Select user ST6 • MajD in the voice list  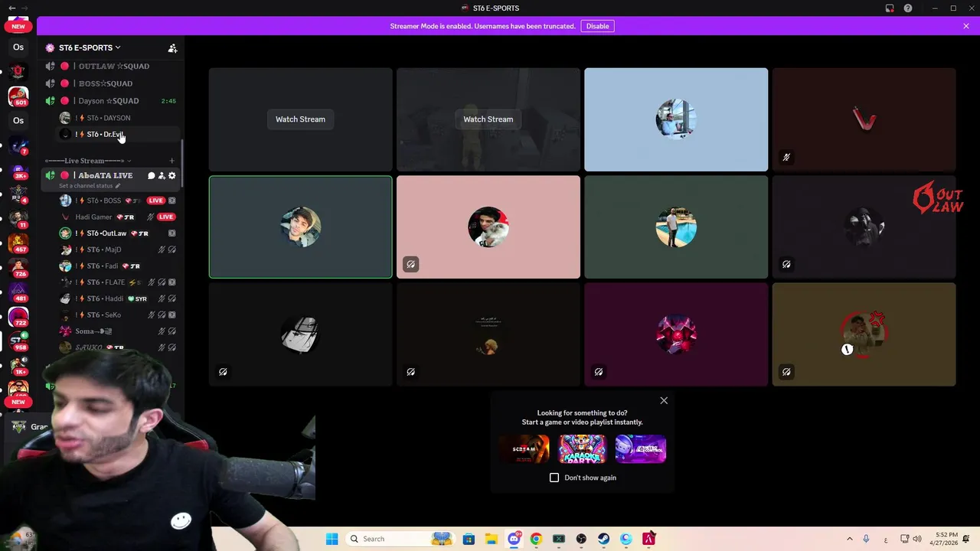(119, 249)
